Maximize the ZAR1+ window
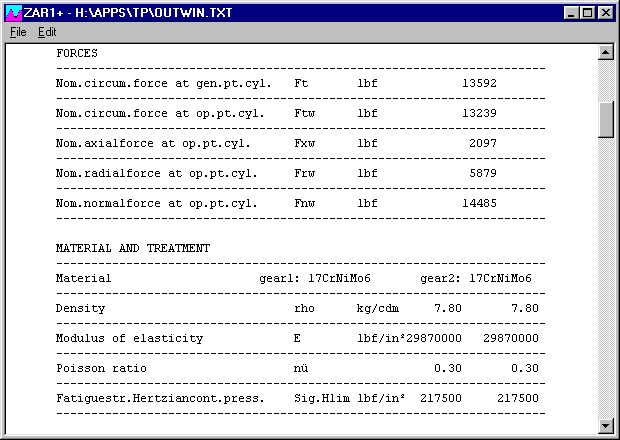The height and width of the screenshot is (440, 620). pyautogui.click(x=587, y=12)
